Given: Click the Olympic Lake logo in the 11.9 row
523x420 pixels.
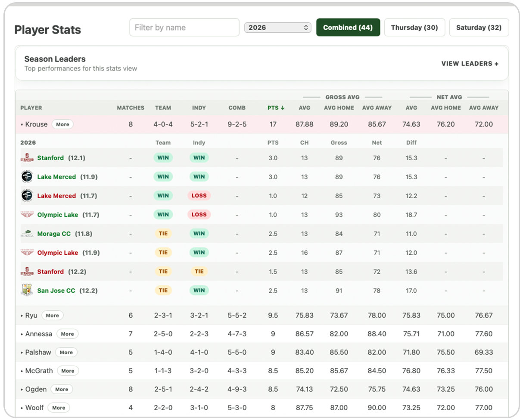Looking at the screenshot, I should pyautogui.click(x=27, y=253).
